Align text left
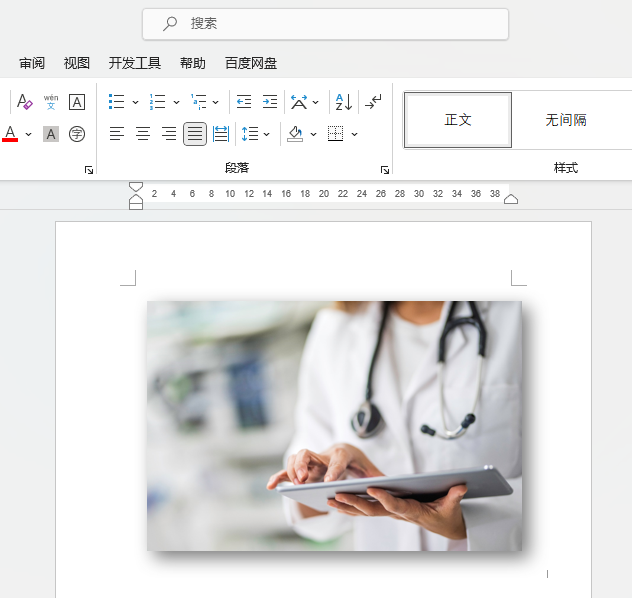 (x=117, y=134)
